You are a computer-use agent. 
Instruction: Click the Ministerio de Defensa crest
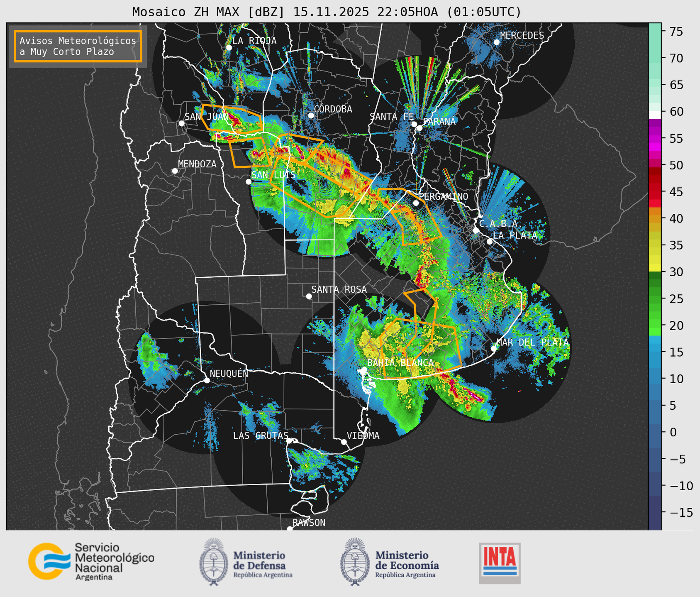pyautogui.click(x=214, y=562)
